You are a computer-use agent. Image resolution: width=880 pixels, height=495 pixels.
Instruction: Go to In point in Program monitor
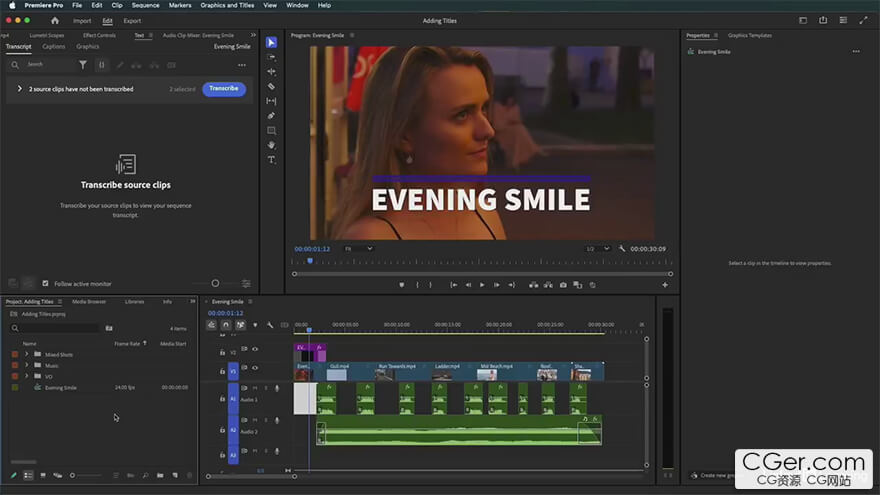tap(453, 285)
